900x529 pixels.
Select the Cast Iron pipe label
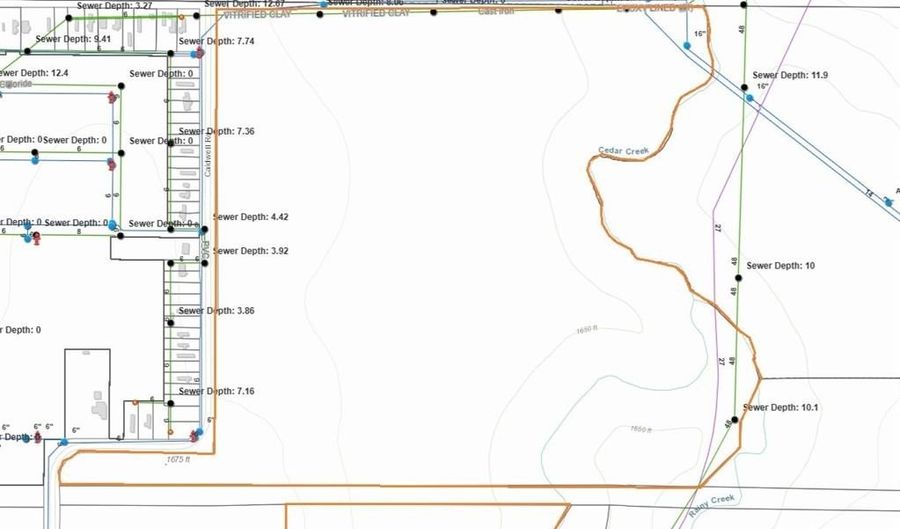(497, 10)
